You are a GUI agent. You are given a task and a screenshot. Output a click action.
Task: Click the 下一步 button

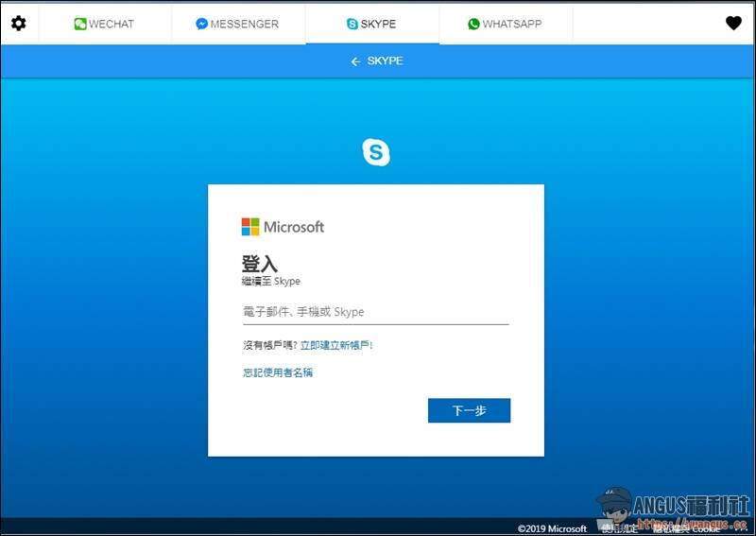click(x=469, y=410)
